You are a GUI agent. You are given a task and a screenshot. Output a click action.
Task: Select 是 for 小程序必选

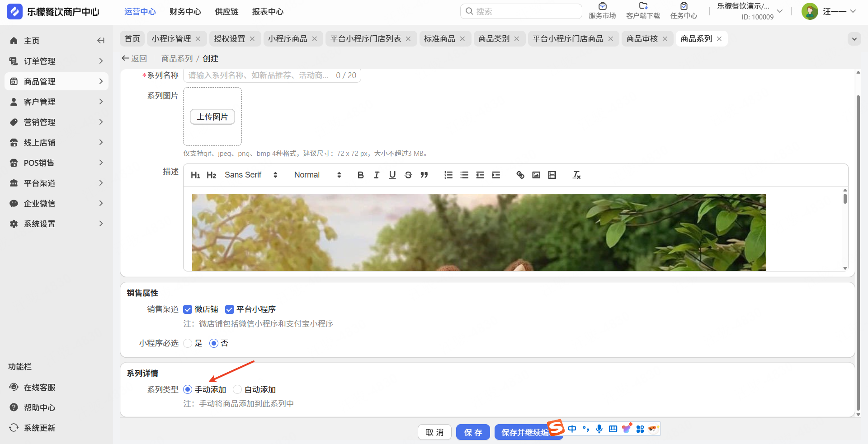point(188,343)
